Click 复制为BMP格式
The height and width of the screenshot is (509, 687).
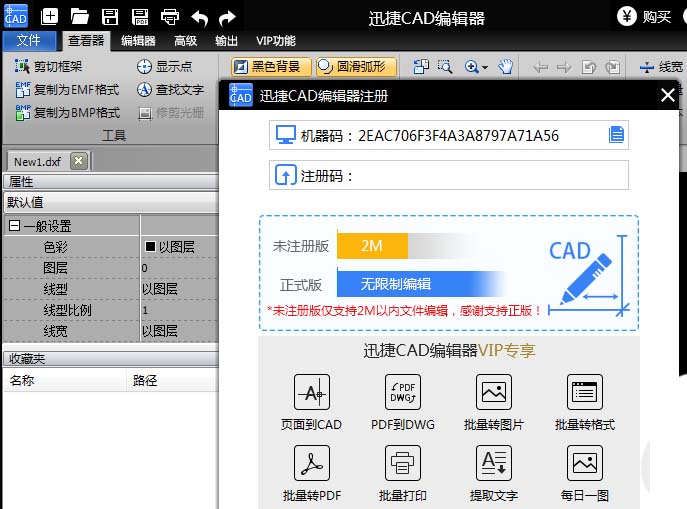pyautogui.click(x=67, y=113)
